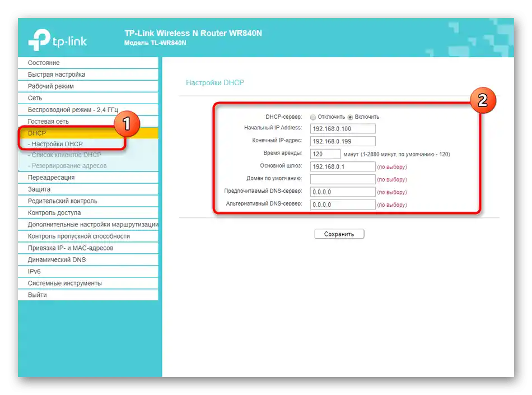
Task: Open the Защита menu section
Action: pos(88,189)
